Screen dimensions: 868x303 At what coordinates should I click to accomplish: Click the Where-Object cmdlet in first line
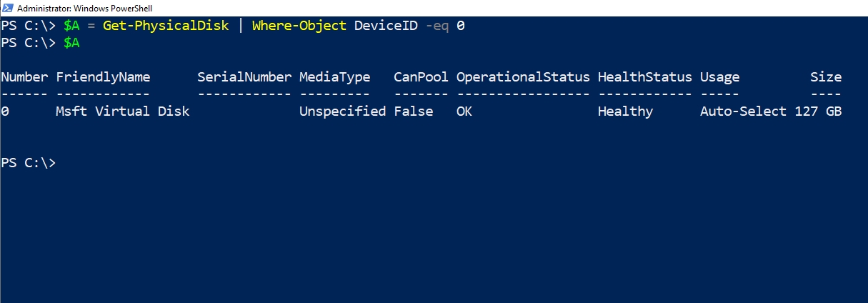[x=299, y=26]
